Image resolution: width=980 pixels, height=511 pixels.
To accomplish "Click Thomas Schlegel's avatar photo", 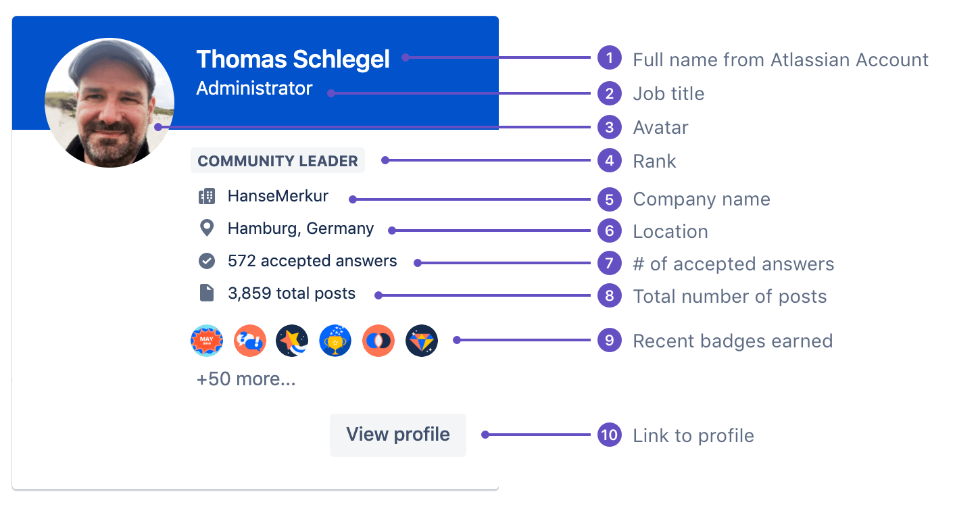I will (x=109, y=103).
